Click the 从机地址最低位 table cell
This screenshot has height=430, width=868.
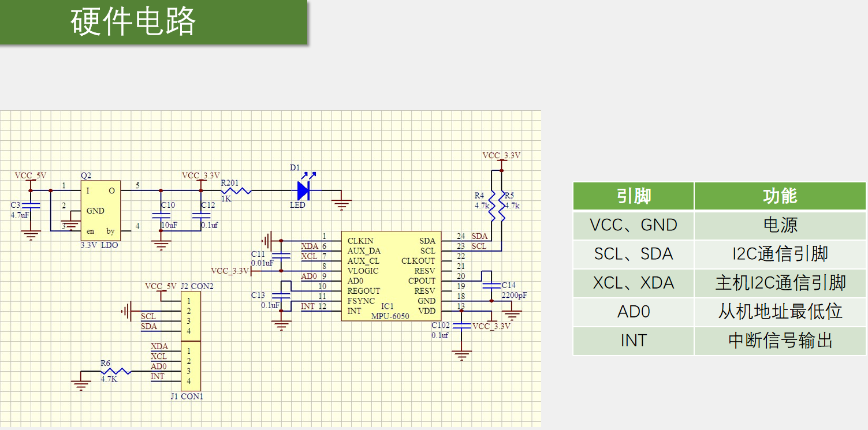pyautogui.click(x=780, y=312)
